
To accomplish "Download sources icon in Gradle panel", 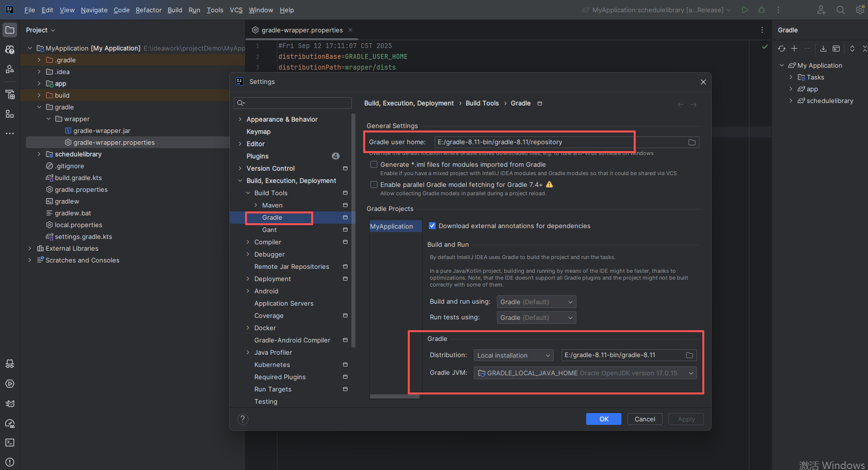I will tap(823, 49).
